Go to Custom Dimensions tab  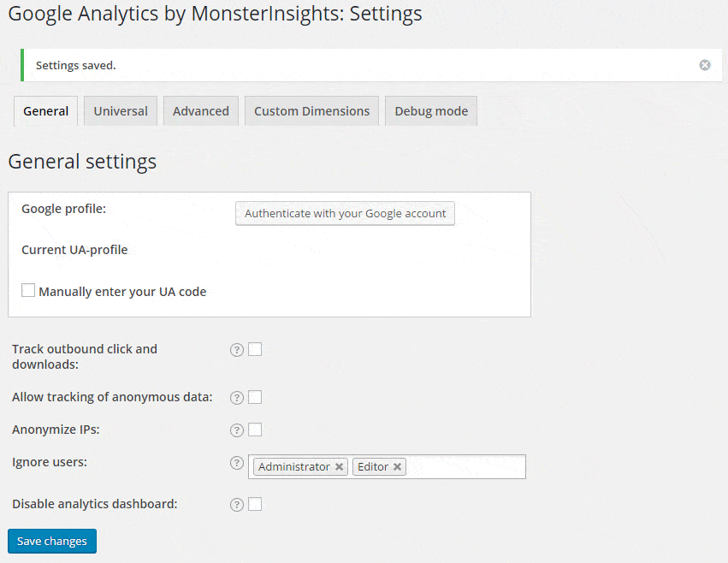[312, 111]
